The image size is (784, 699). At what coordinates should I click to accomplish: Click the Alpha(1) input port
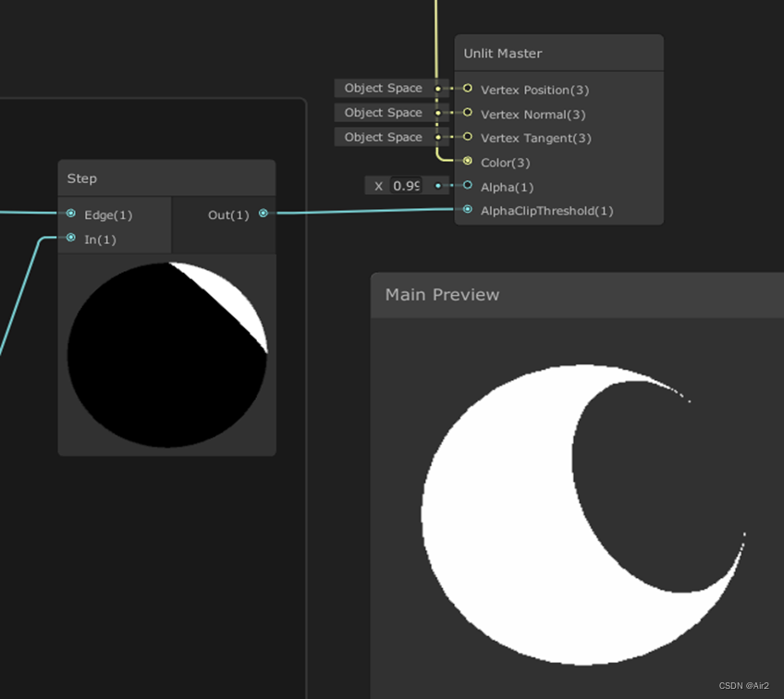click(x=468, y=186)
